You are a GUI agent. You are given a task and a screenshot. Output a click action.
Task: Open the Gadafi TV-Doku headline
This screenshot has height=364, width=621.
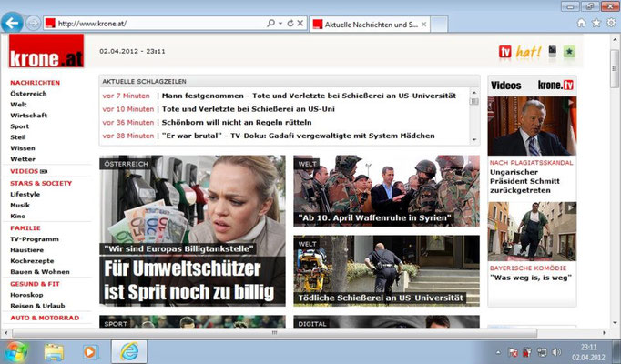pos(299,136)
